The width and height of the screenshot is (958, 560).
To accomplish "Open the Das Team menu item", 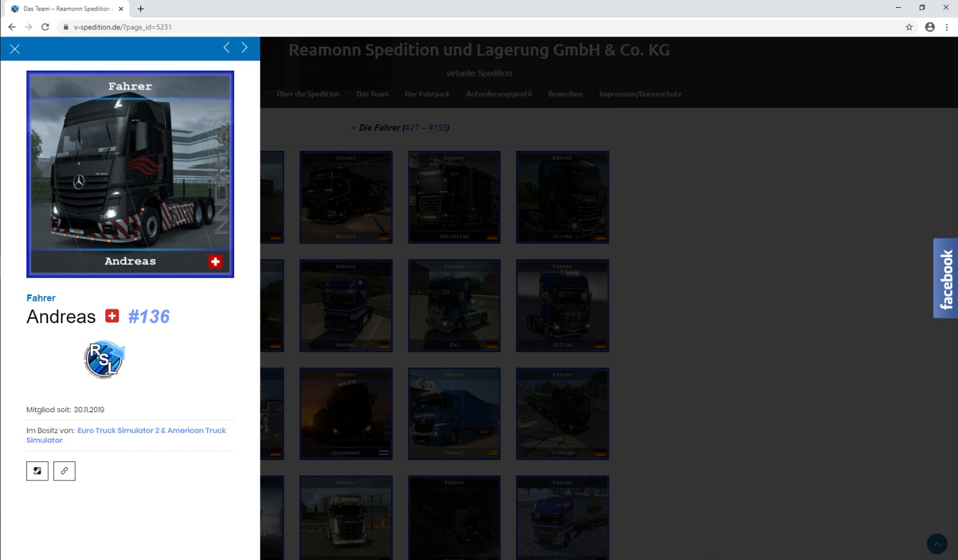I will 372,94.
